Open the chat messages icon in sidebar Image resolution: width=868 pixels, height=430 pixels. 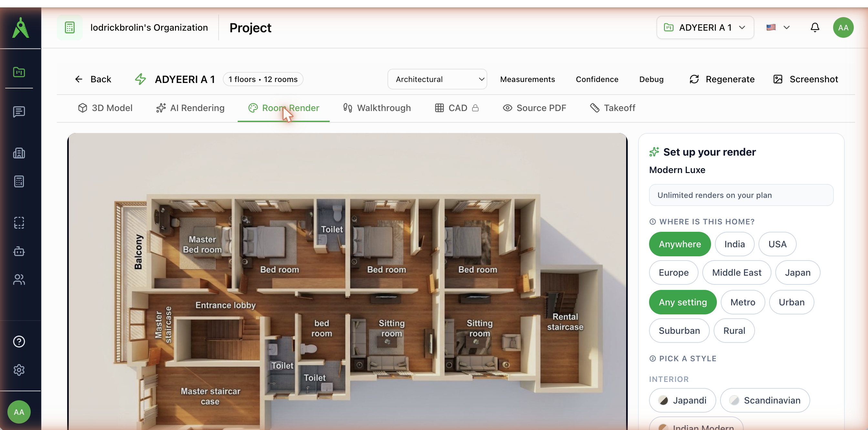19,111
